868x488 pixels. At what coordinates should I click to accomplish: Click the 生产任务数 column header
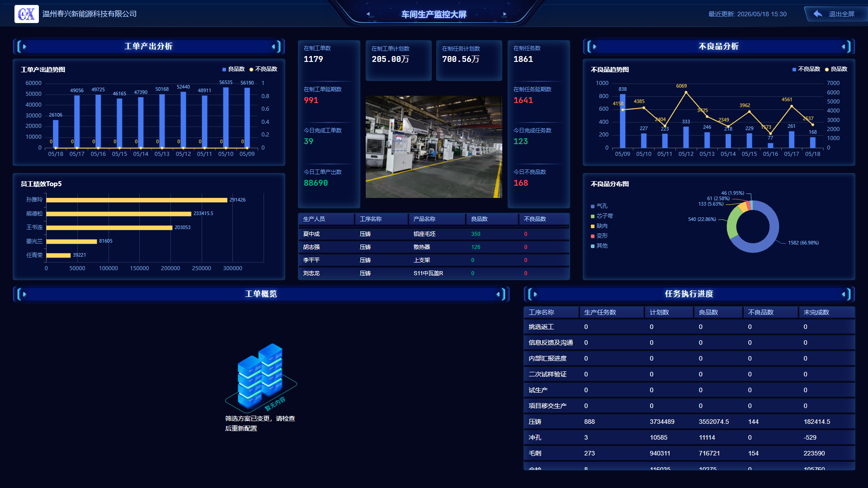point(600,312)
